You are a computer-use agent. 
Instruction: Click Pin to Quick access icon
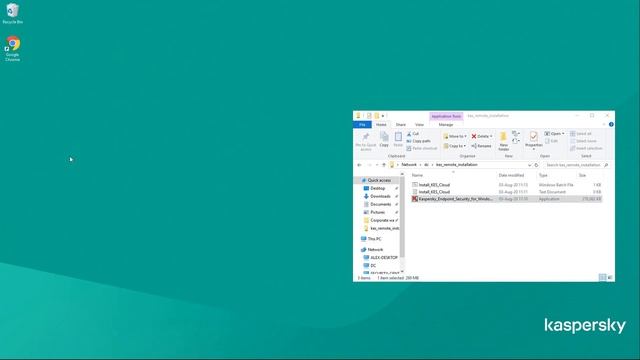(366, 142)
